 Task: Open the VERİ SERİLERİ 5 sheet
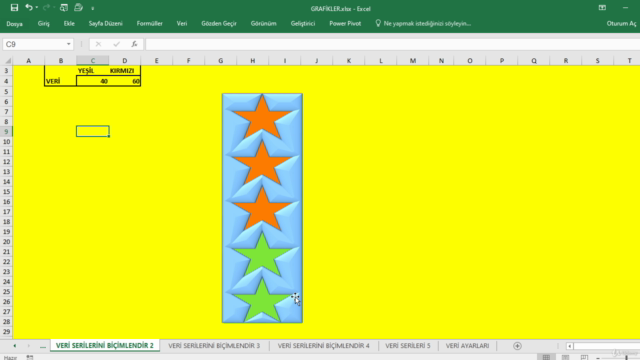[x=408, y=345]
